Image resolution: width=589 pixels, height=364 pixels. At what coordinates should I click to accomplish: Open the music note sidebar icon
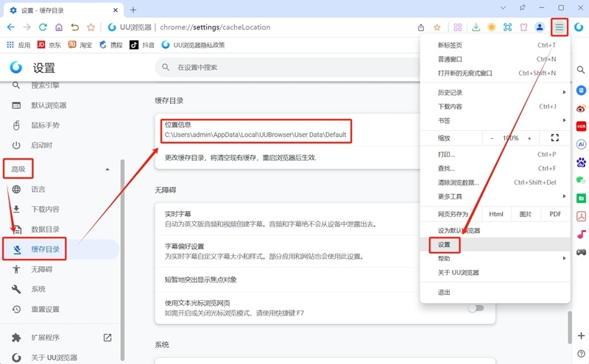point(581,234)
